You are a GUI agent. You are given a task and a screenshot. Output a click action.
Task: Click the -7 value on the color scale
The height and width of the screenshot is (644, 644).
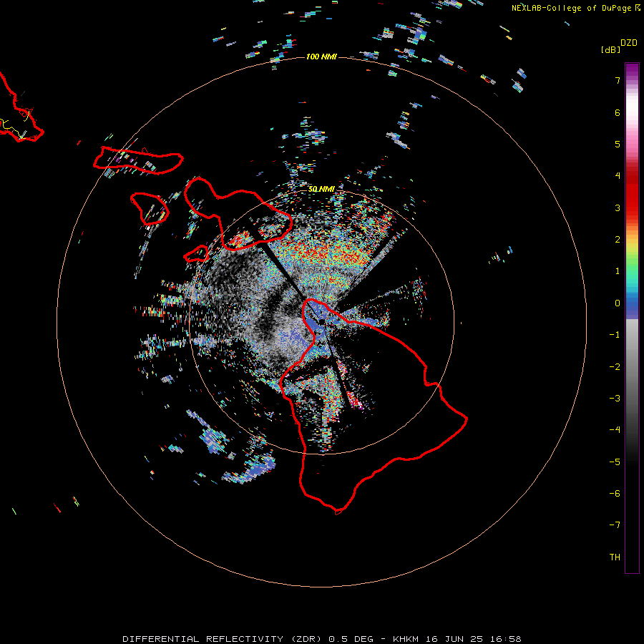point(615,525)
